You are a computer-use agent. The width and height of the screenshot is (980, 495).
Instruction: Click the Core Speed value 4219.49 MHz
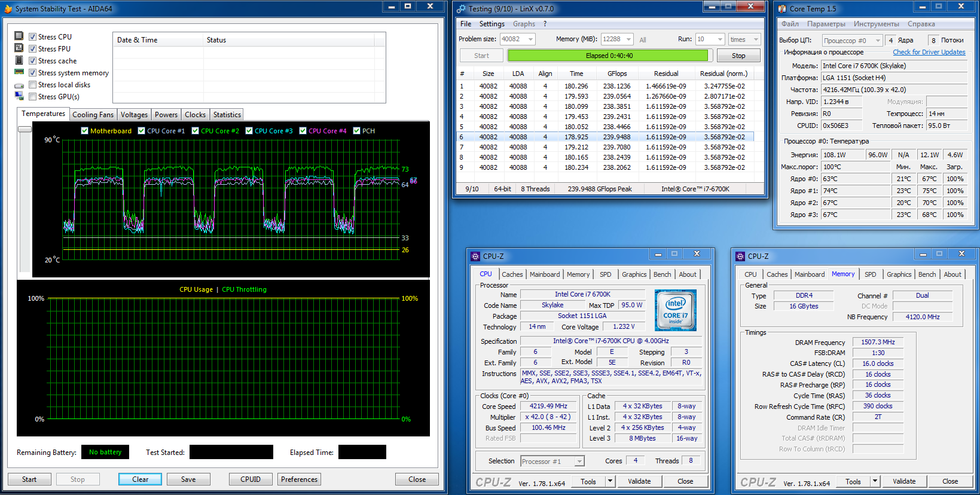point(548,406)
